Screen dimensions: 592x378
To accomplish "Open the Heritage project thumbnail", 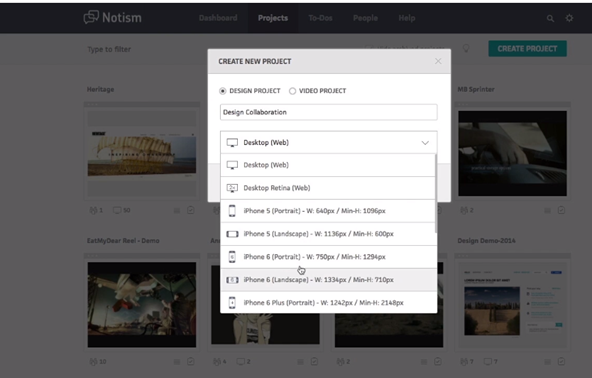I will coord(142,153).
